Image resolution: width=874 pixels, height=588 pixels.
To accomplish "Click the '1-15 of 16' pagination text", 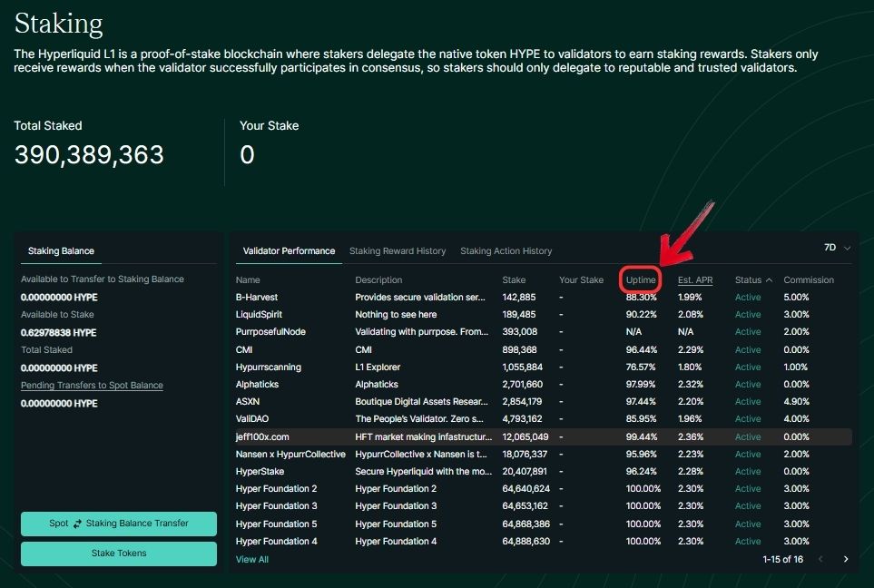I will click(783, 559).
